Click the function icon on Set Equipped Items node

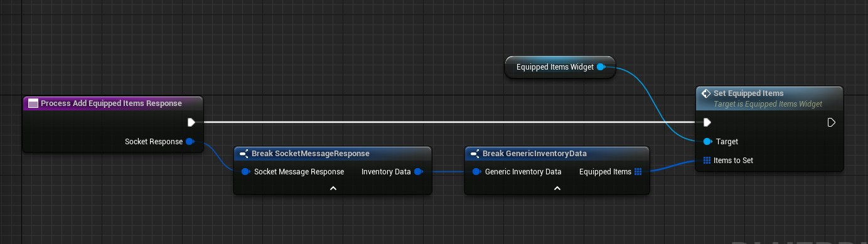tap(705, 93)
